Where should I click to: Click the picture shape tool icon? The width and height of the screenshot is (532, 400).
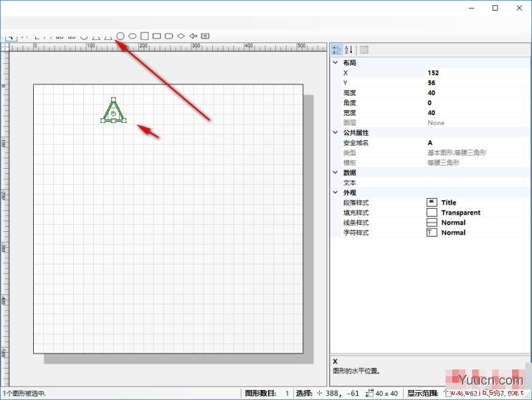(x=205, y=36)
